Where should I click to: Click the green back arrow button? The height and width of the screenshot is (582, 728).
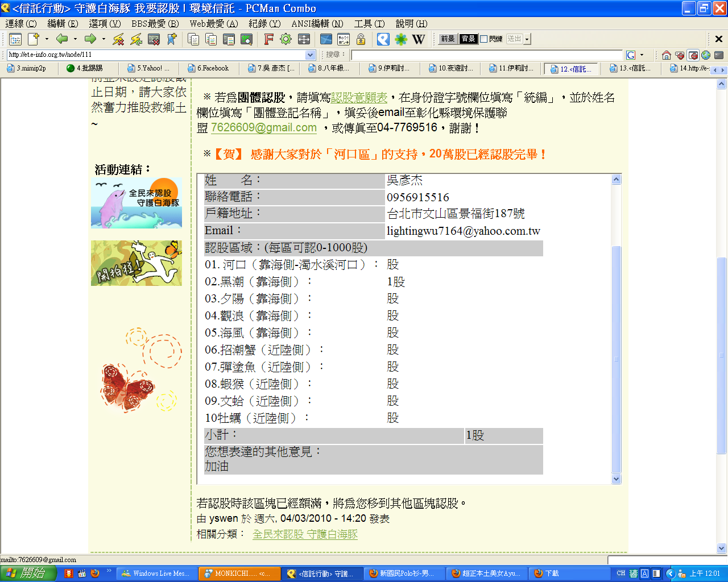point(62,39)
